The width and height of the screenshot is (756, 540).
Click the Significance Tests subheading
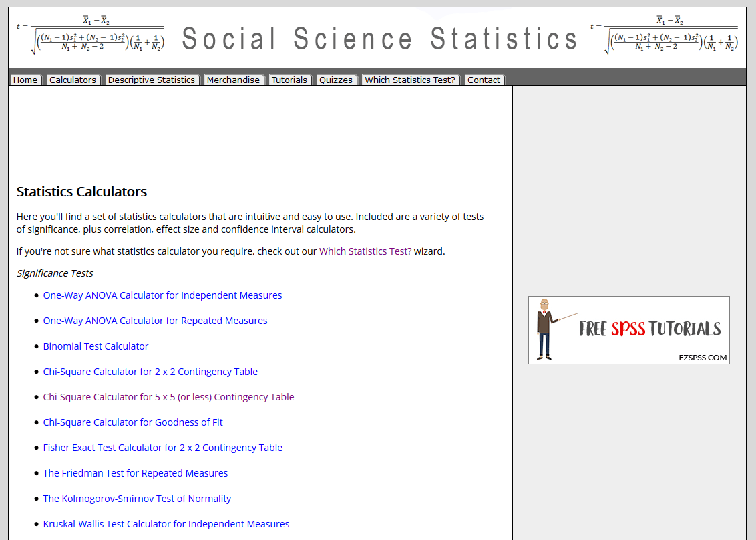(x=55, y=273)
